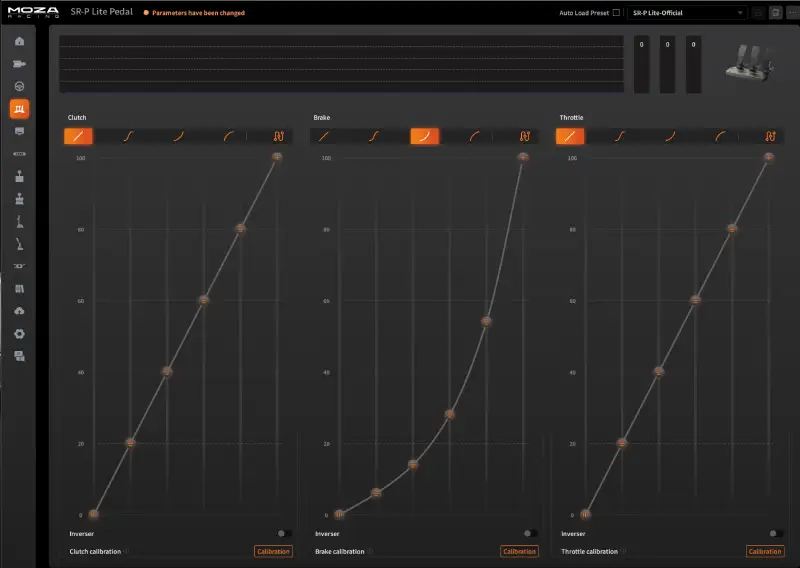The height and width of the screenshot is (568, 800).
Task: Click the Throttle Calibration button
Action: pos(765,551)
